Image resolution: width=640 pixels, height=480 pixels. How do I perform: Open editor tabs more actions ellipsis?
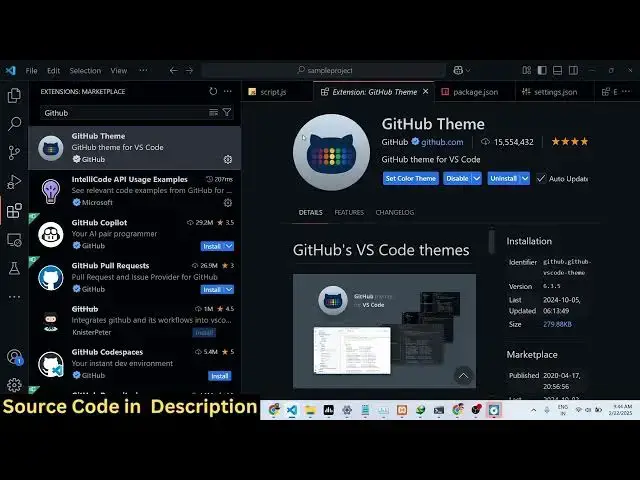pos(626,91)
